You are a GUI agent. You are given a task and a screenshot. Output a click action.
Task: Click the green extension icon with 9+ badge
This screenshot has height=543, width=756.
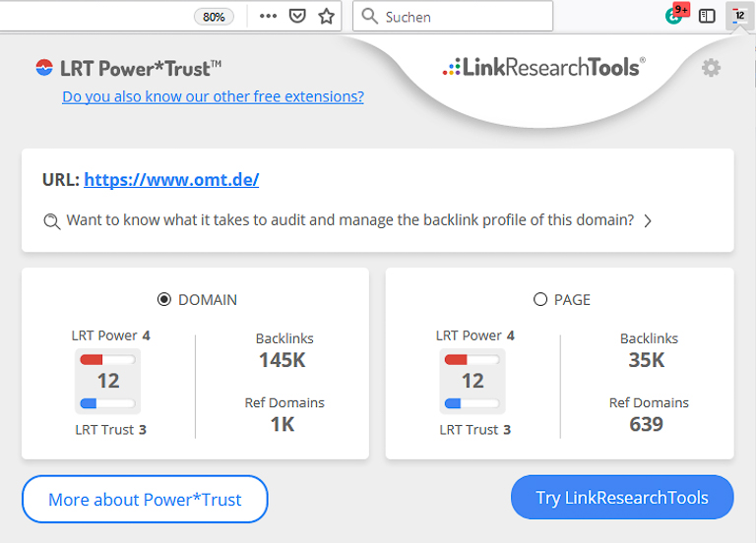point(676,14)
